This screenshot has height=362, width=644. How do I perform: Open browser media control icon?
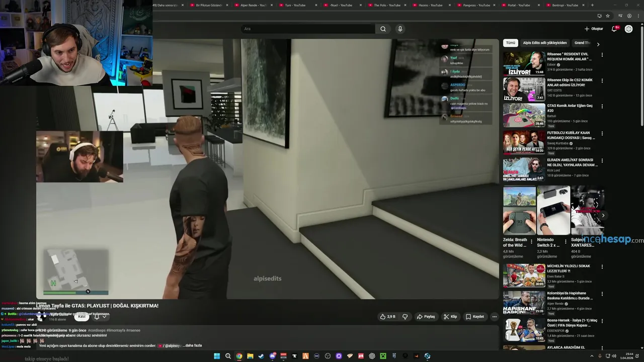click(x=620, y=16)
